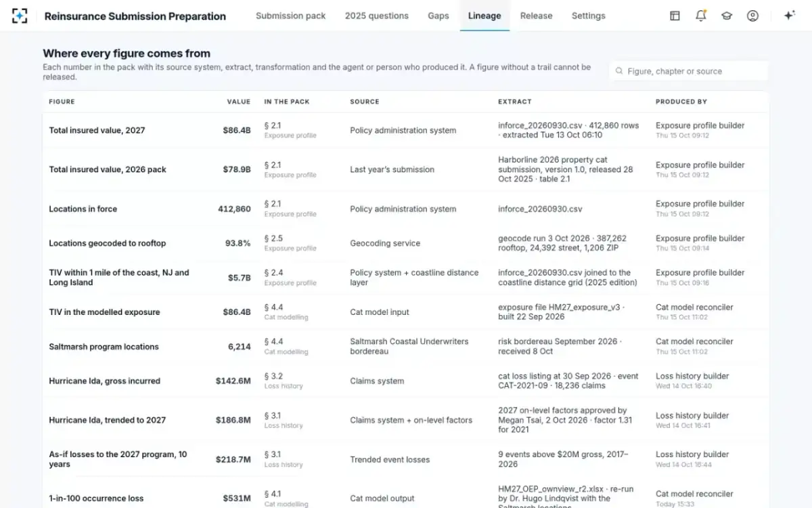The height and width of the screenshot is (508, 812).
Task: Open the Release tab
Action: click(x=536, y=16)
